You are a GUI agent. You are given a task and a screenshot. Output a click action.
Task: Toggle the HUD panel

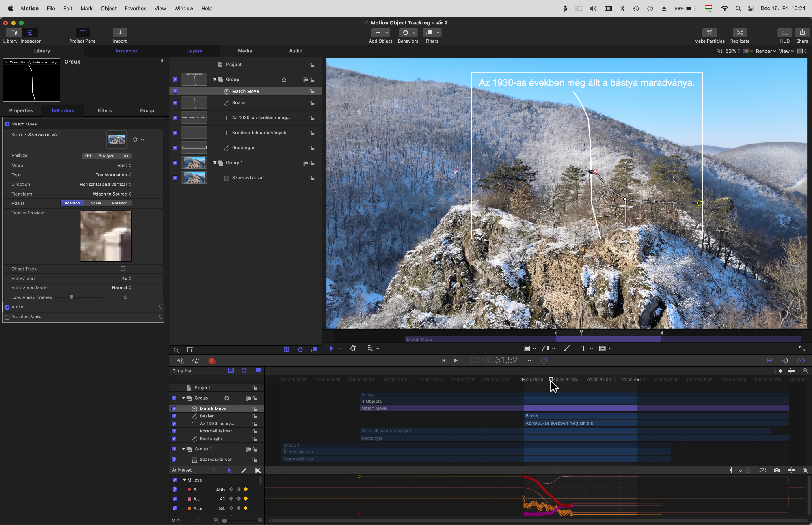point(785,33)
